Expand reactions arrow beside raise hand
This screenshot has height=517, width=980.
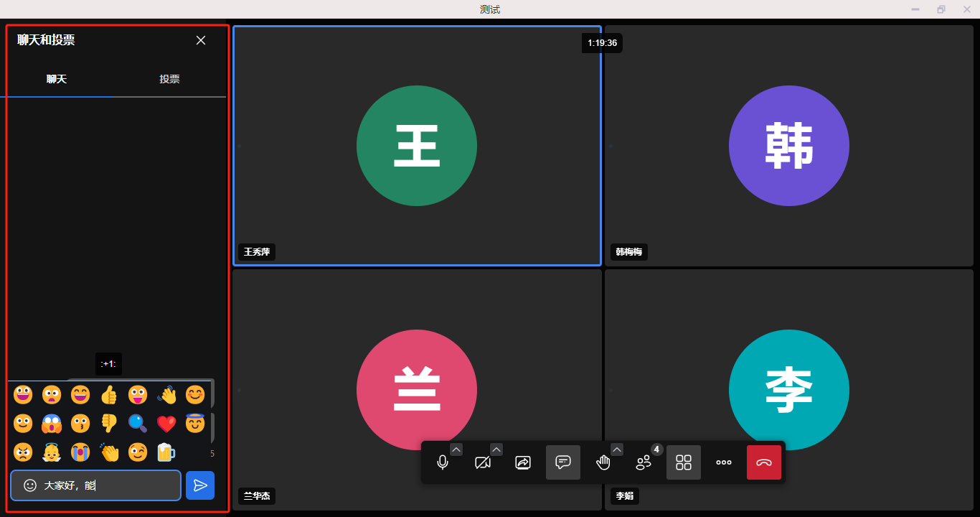pyautogui.click(x=617, y=450)
